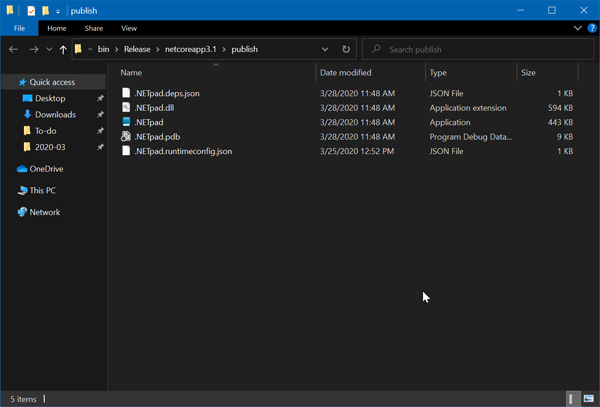Image resolution: width=600 pixels, height=407 pixels.
Task: Refresh the publish folder view
Action: coord(346,49)
